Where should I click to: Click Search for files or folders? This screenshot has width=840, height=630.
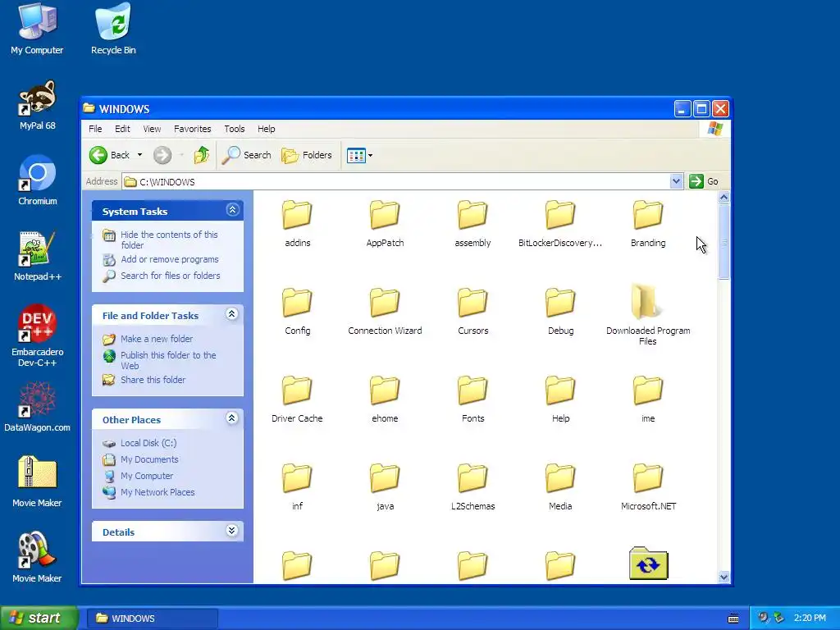coord(171,276)
